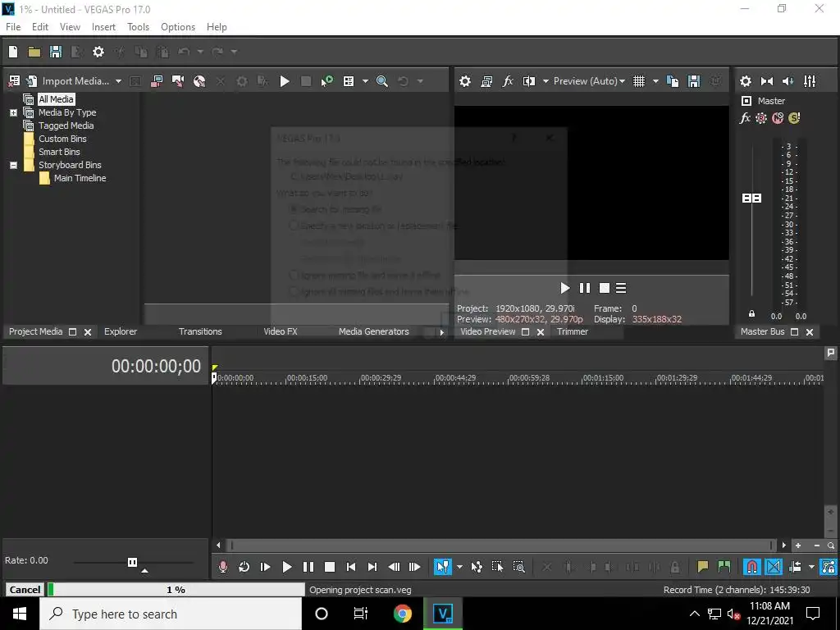Toggle Auto Preview in Project Media toolbar

tap(326, 81)
